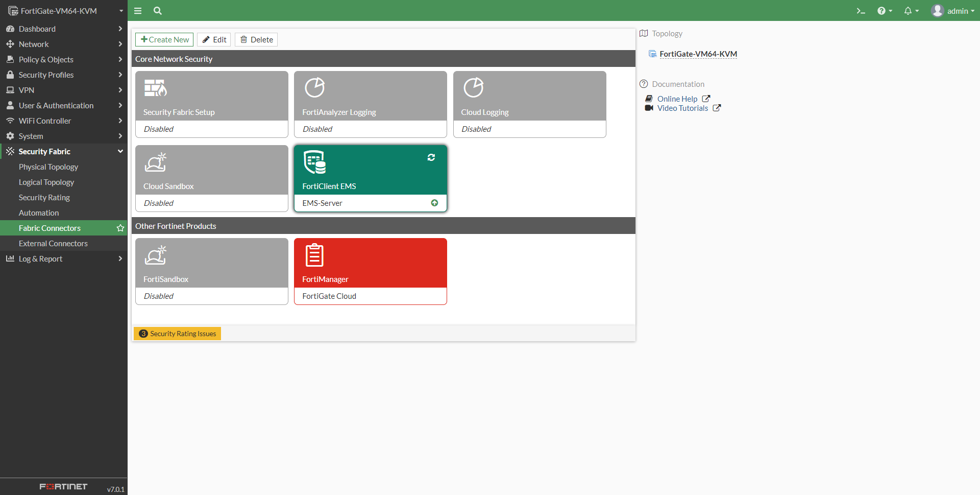This screenshot has width=980, height=495.
Task: Toggle the hamburger menu icon
Action: coord(138,11)
